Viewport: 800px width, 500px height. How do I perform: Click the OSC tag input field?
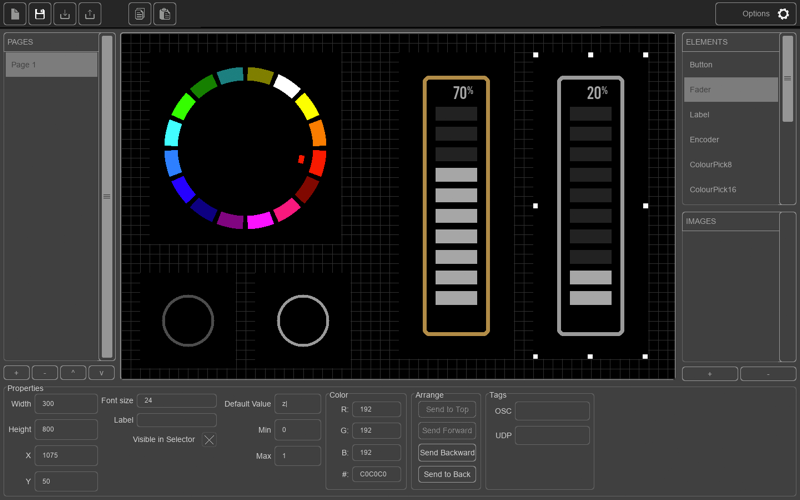552,411
